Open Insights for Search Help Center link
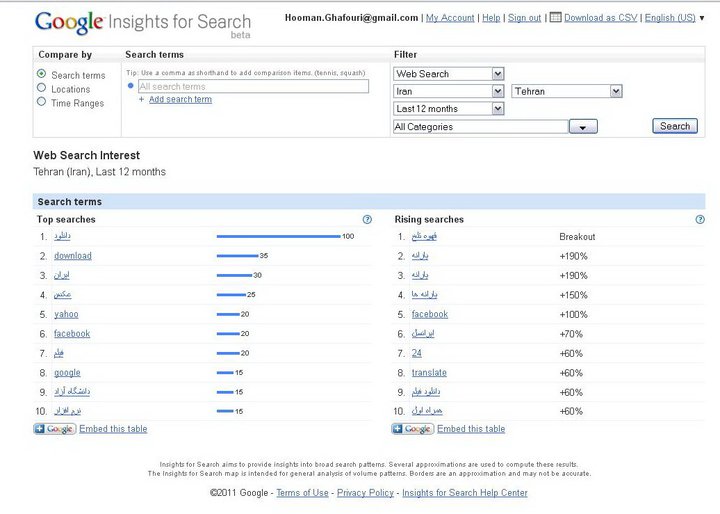720x514 pixels. 465,493
